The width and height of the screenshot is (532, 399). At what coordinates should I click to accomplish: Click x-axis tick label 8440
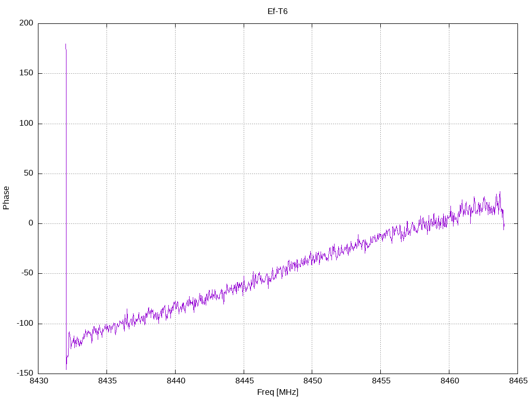click(176, 381)
